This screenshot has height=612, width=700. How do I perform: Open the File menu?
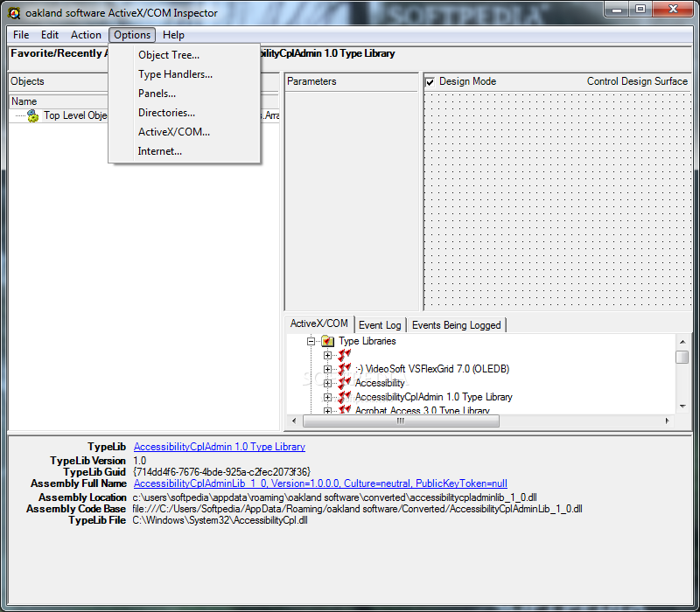[x=21, y=35]
